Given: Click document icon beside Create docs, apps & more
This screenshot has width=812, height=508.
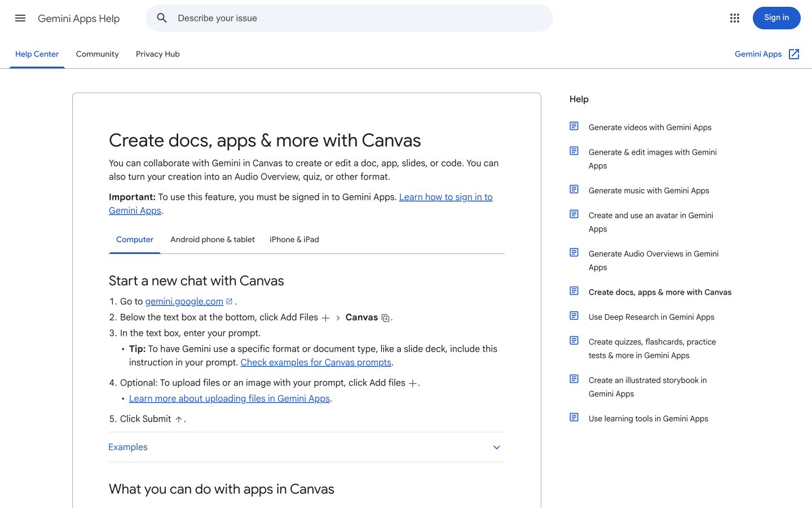Looking at the screenshot, I should (x=574, y=291).
